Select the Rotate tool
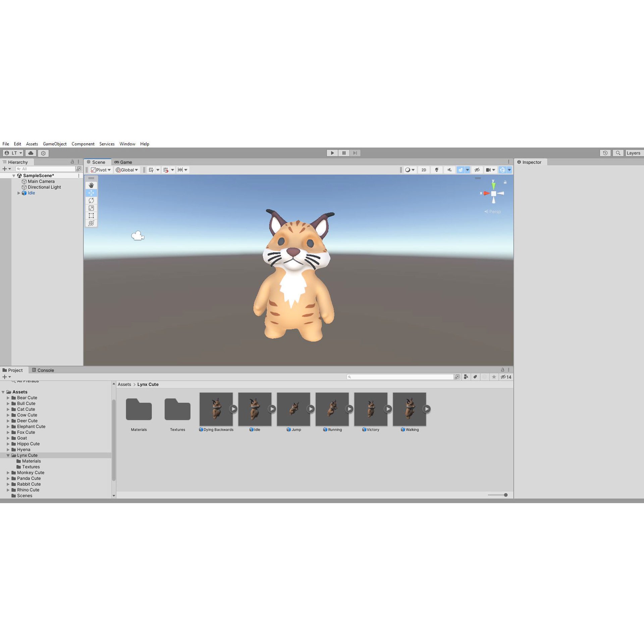 point(91,200)
